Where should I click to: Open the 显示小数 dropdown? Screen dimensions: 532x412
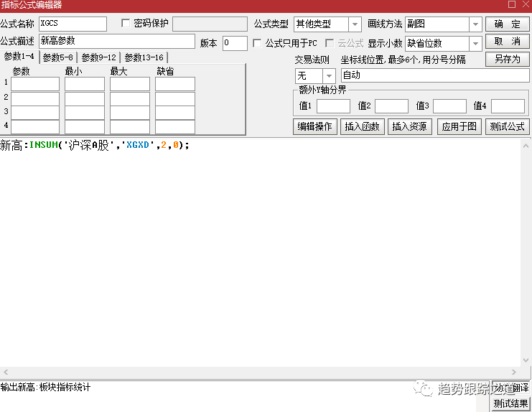[475, 43]
